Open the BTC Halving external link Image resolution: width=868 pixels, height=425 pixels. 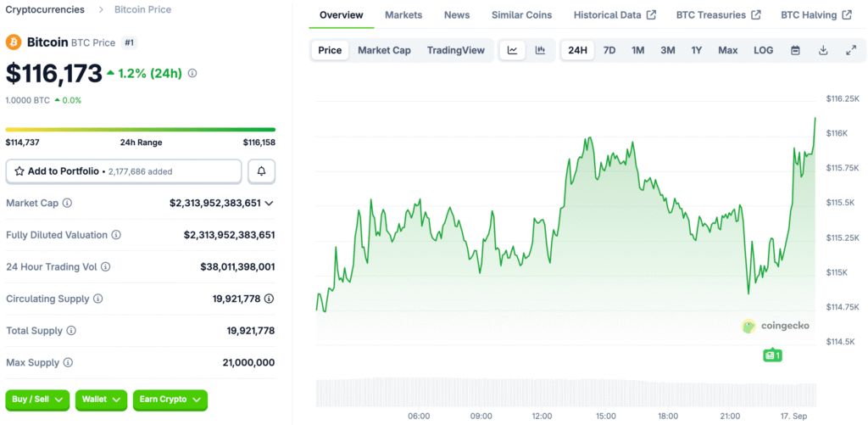816,15
